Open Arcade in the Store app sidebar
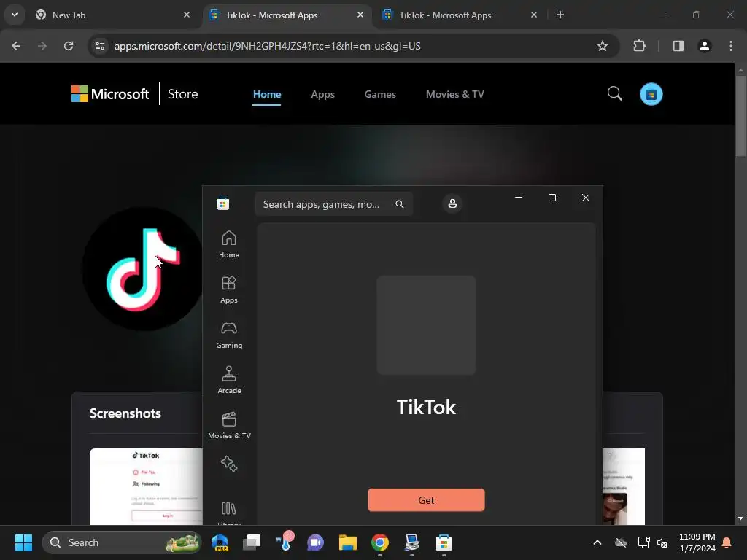The width and height of the screenshot is (747, 560). coord(228,379)
